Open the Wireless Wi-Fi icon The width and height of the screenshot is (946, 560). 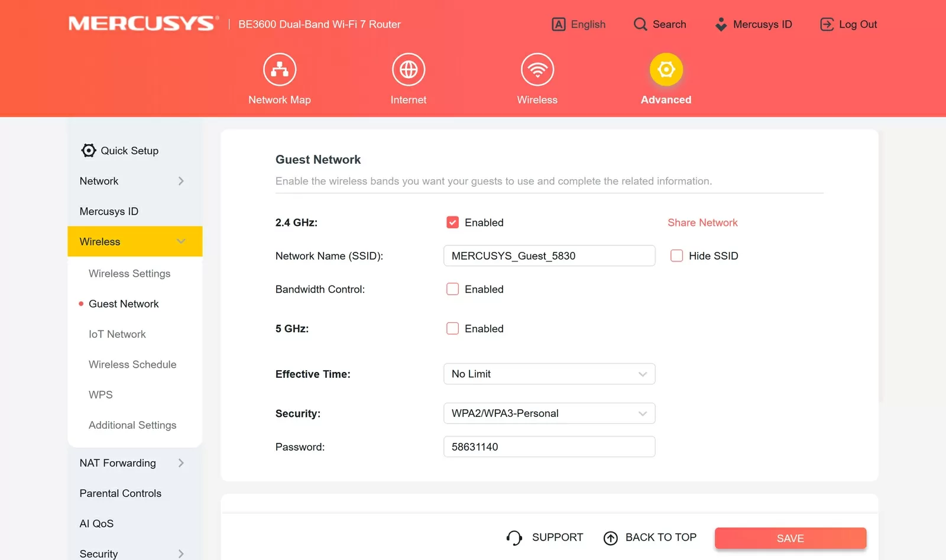(537, 70)
